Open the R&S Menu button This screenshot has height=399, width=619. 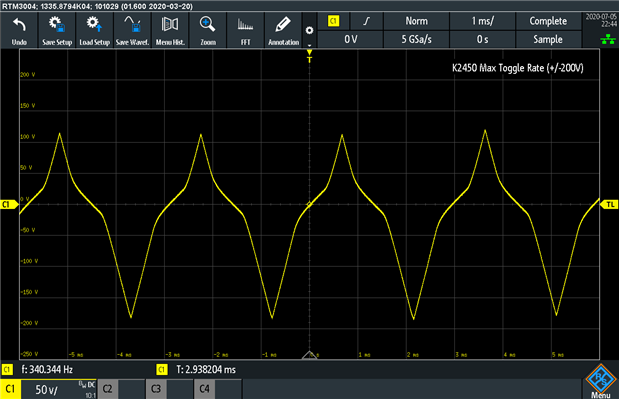pyautogui.click(x=600, y=381)
